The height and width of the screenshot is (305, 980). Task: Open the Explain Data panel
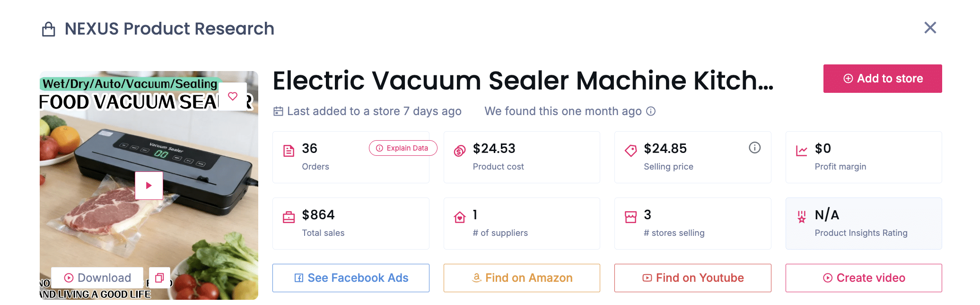(402, 148)
